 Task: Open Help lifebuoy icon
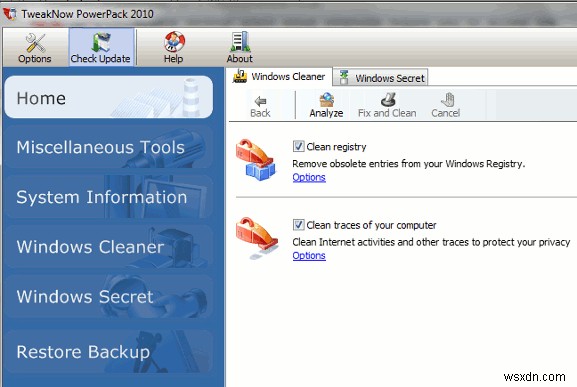pyautogui.click(x=174, y=42)
